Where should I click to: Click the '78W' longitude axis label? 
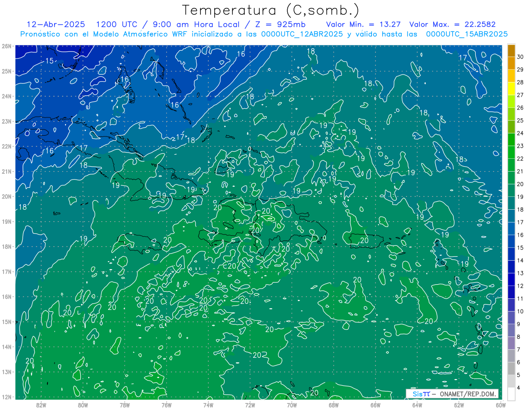tap(125, 405)
